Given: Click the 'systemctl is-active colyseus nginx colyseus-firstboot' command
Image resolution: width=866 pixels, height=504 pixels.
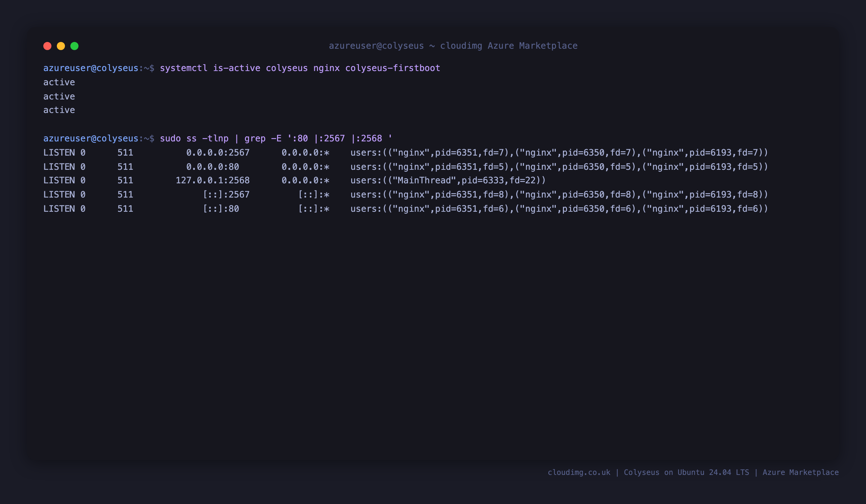Looking at the screenshot, I should pos(300,68).
